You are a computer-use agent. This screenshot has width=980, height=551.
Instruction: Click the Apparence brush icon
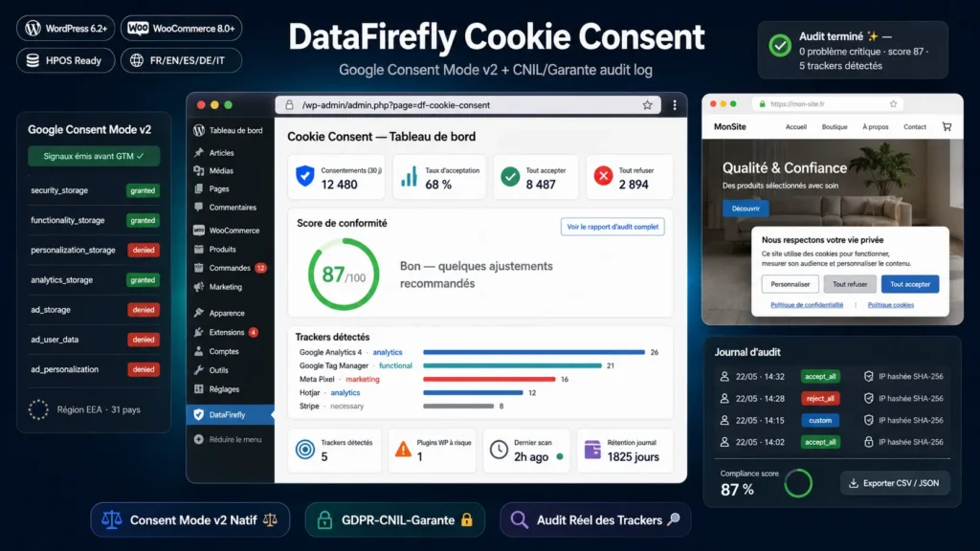[x=199, y=313]
